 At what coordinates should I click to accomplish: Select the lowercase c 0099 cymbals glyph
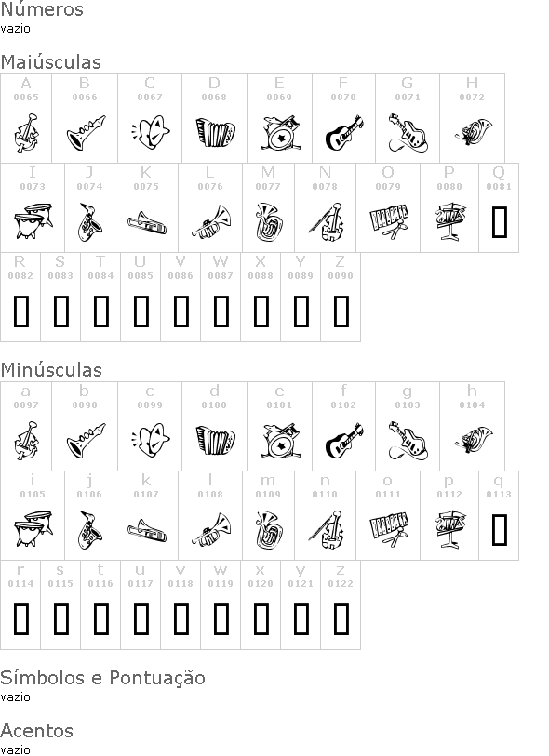point(150,440)
